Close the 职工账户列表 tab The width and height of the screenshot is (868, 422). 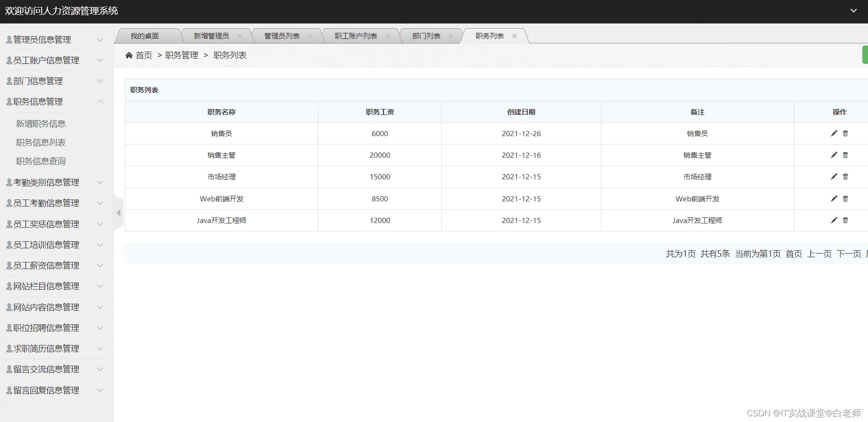tap(388, 36)
